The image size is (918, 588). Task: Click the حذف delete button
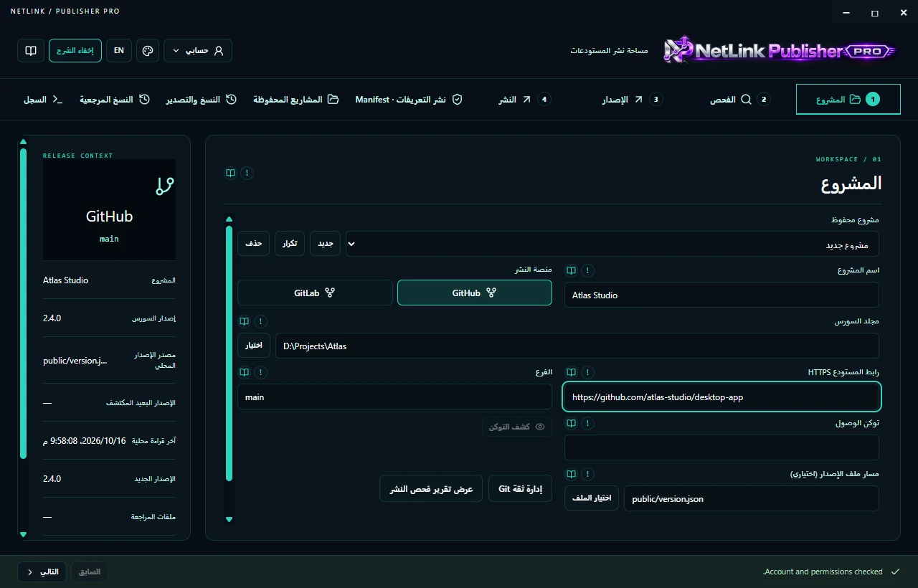click(253, 244)
